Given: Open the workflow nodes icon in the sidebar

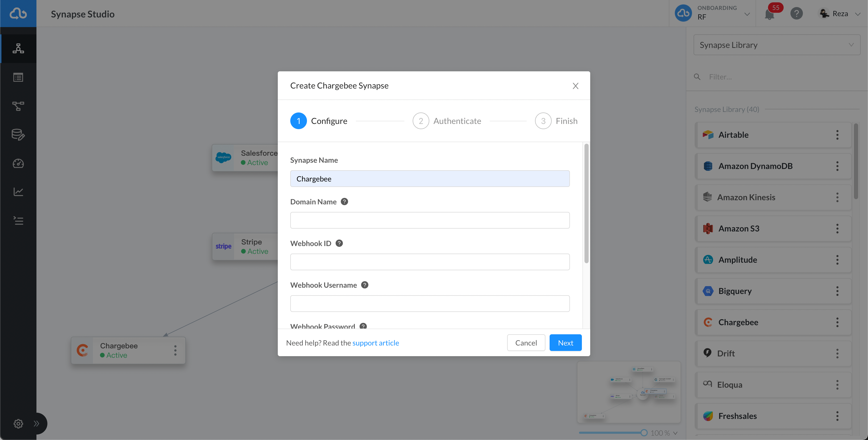Looking at the screenshot, I should (x=18, y=106).
